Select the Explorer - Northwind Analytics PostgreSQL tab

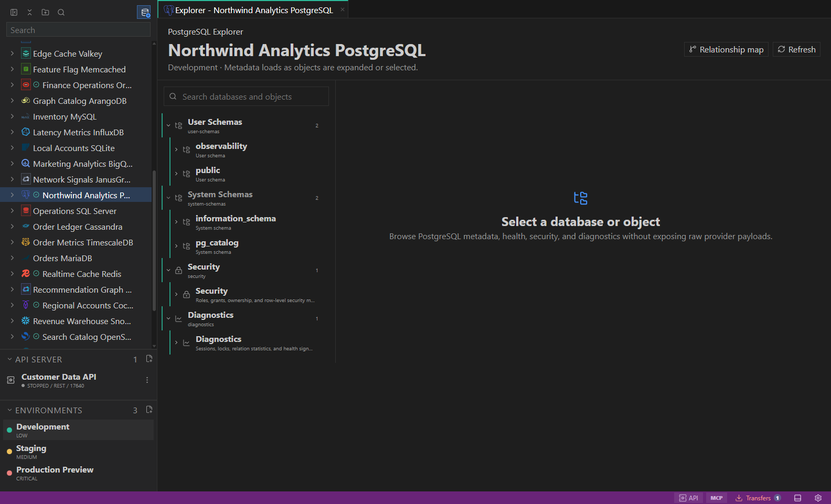pyautogui.click(x=253, y=10)
